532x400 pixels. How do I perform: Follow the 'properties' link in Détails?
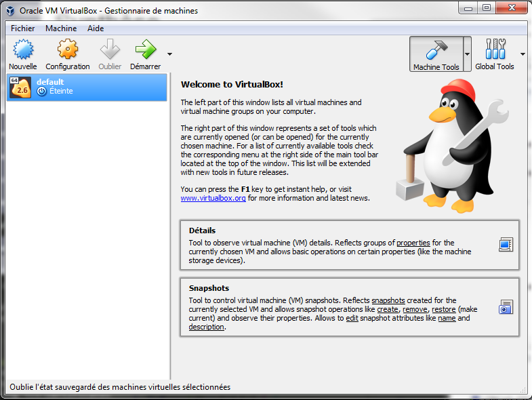pyautogui.click(x=413, y=243)
